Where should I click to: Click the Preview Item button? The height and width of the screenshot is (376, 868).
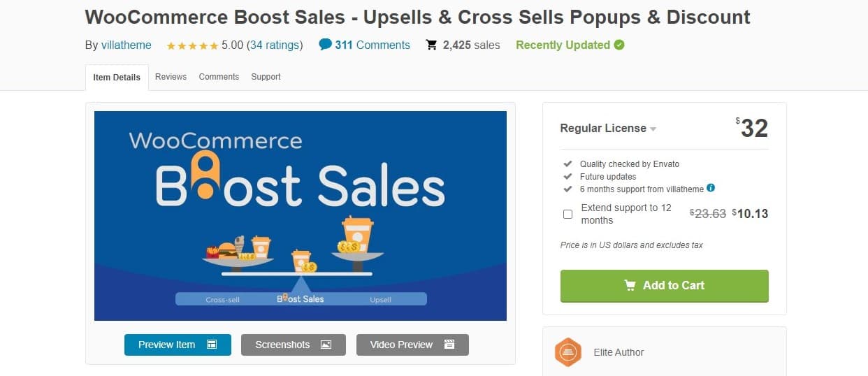click(x=178, y=345)
